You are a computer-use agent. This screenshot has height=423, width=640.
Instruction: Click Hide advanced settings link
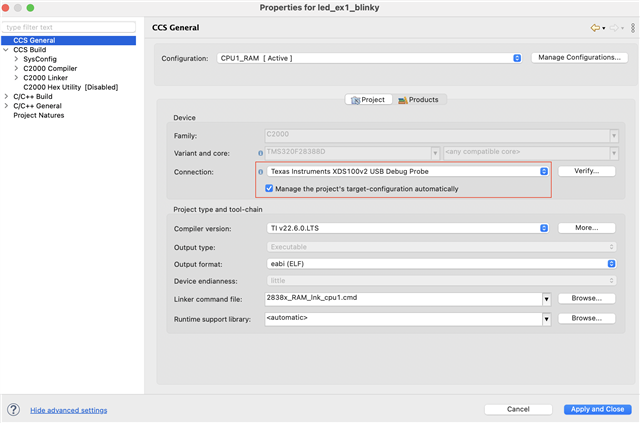pos(68,410)
